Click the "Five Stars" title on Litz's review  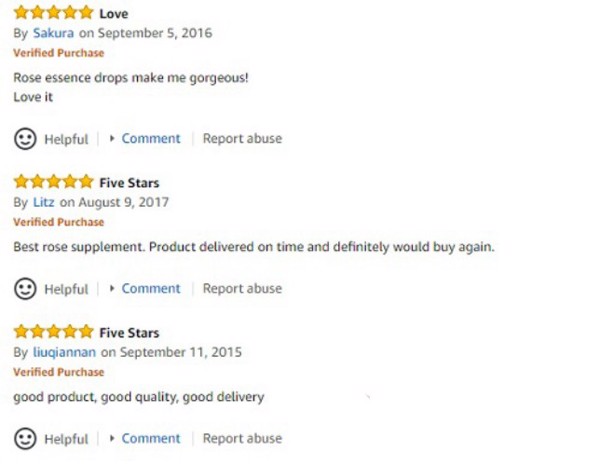coord(129,182)
